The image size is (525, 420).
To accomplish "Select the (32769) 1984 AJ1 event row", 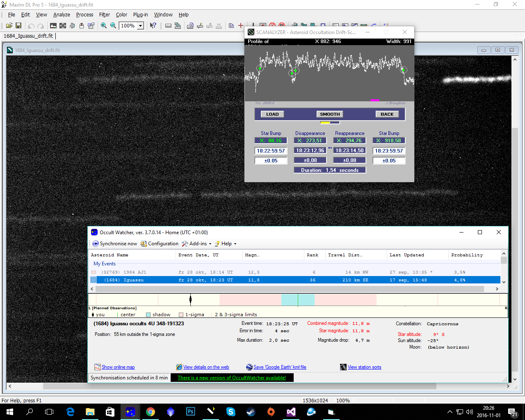I will click(x=295, y=272).
